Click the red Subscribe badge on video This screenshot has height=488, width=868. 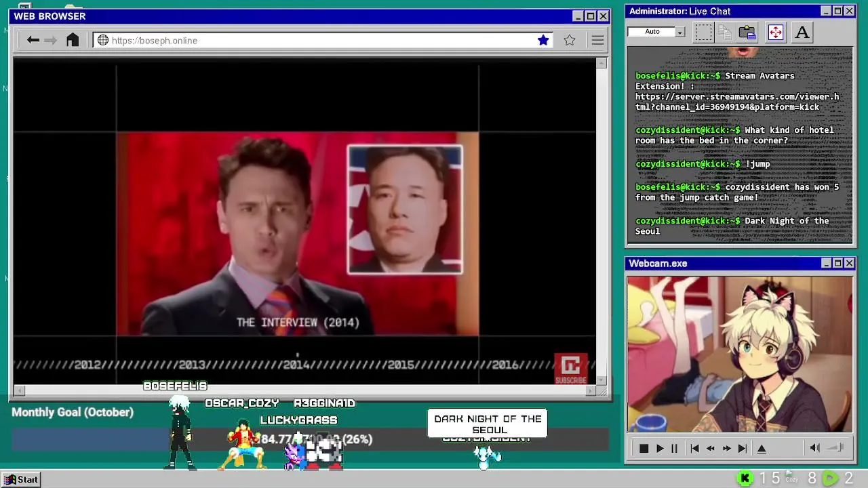point(571,369)
